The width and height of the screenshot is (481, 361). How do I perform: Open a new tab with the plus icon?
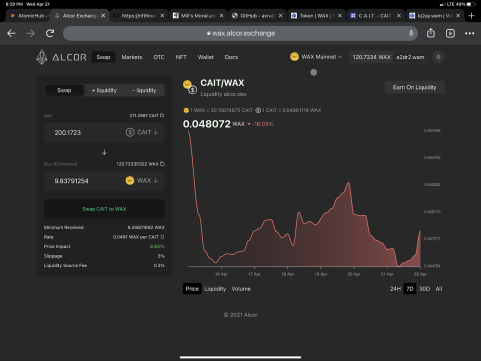(x=471, y=16)
